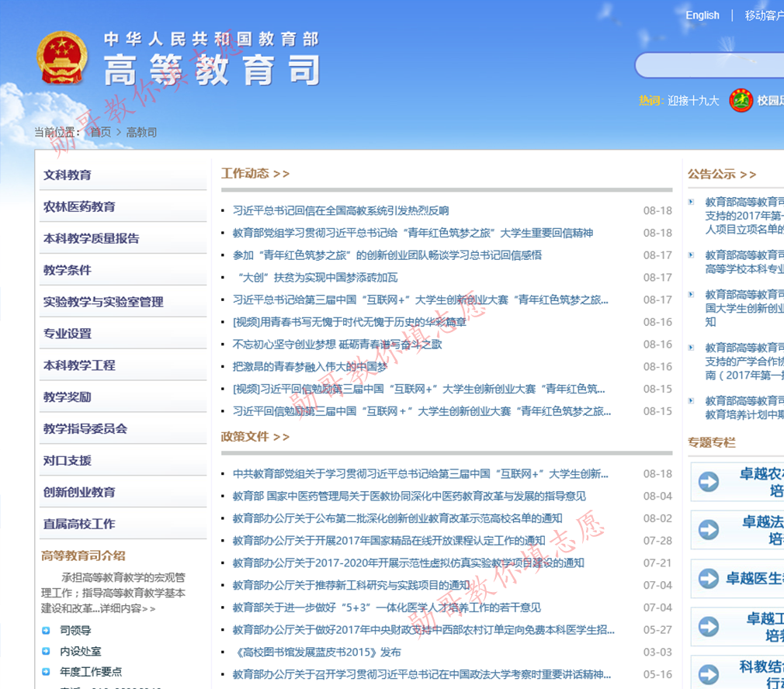Expand the 政策文件 >> section
Image resolution: width=784 pixels, height=689 pixels.
pyautogui.click(x=255, y=437)
